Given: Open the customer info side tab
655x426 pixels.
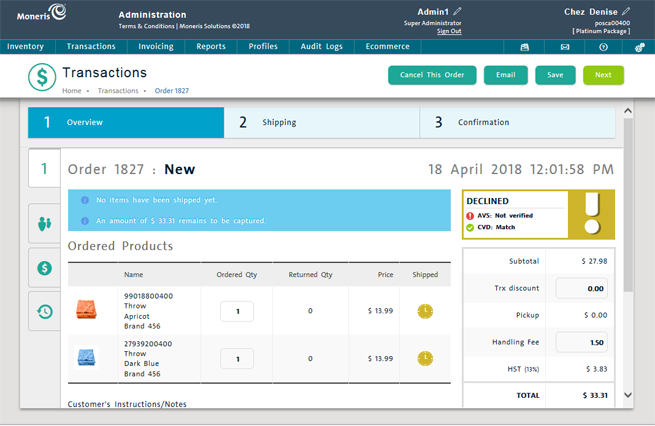Looking at the screenshot, I should [x=44, y=224].
